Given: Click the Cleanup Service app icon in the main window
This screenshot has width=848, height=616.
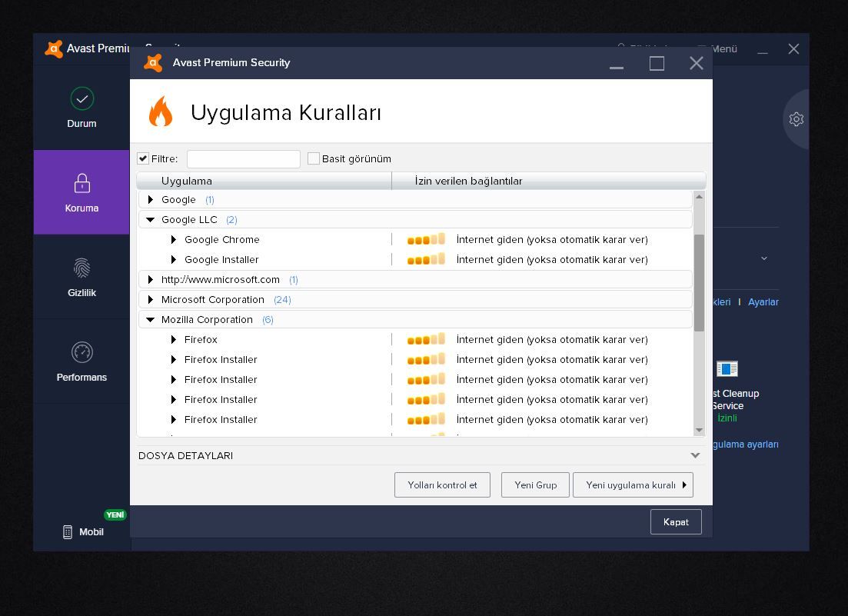Looking at the screenshot, I should click(727, 369).
